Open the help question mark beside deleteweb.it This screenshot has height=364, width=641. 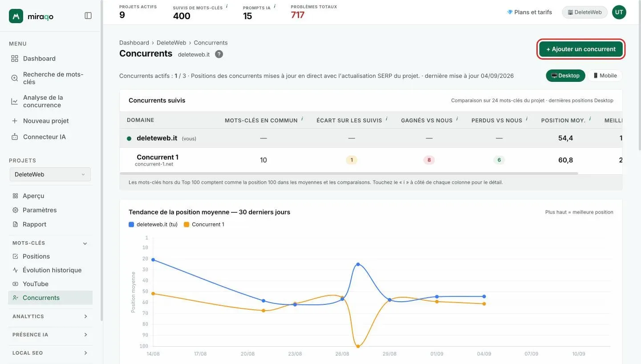pyautogui.click(x=219, y=54)
